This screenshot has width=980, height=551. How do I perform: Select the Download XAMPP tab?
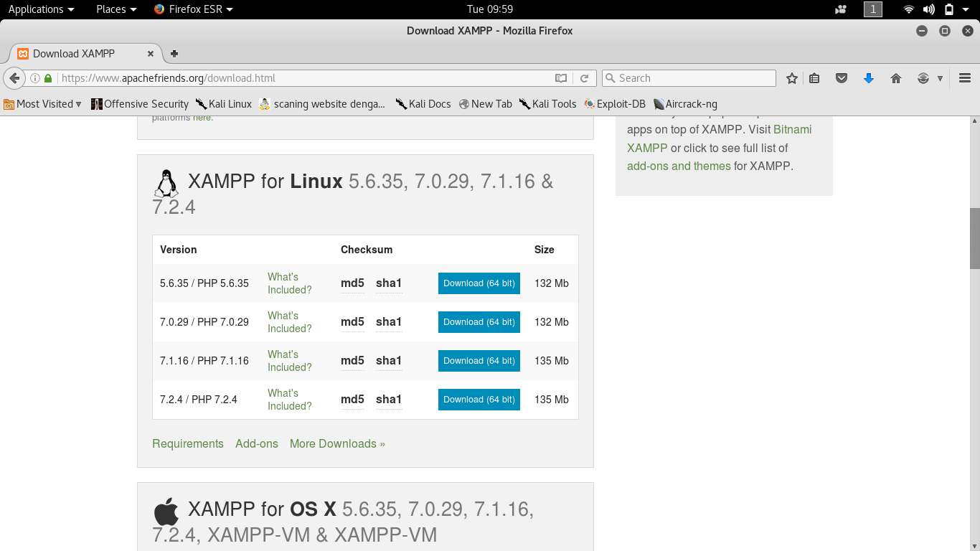point(86,54)
